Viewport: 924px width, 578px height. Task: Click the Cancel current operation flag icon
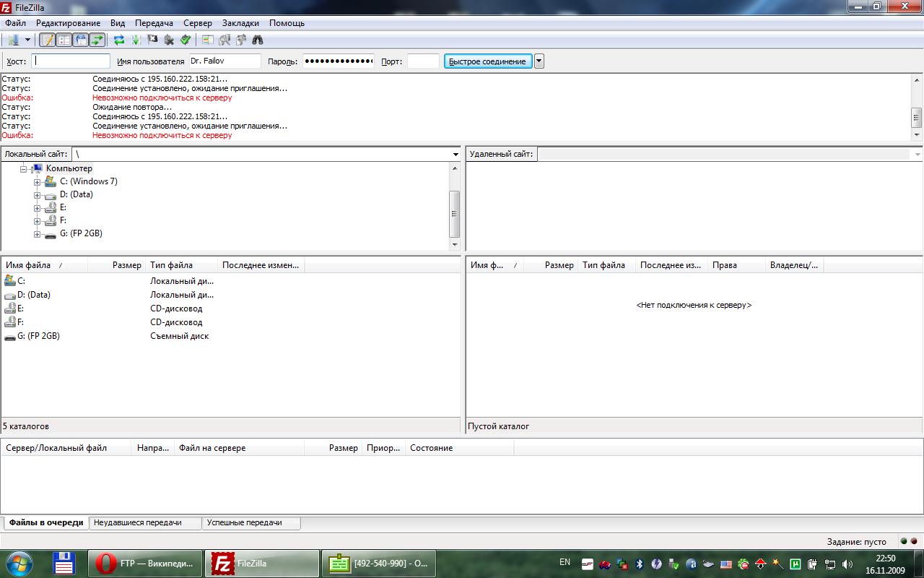pyautogui.click(x=152, y=40)
